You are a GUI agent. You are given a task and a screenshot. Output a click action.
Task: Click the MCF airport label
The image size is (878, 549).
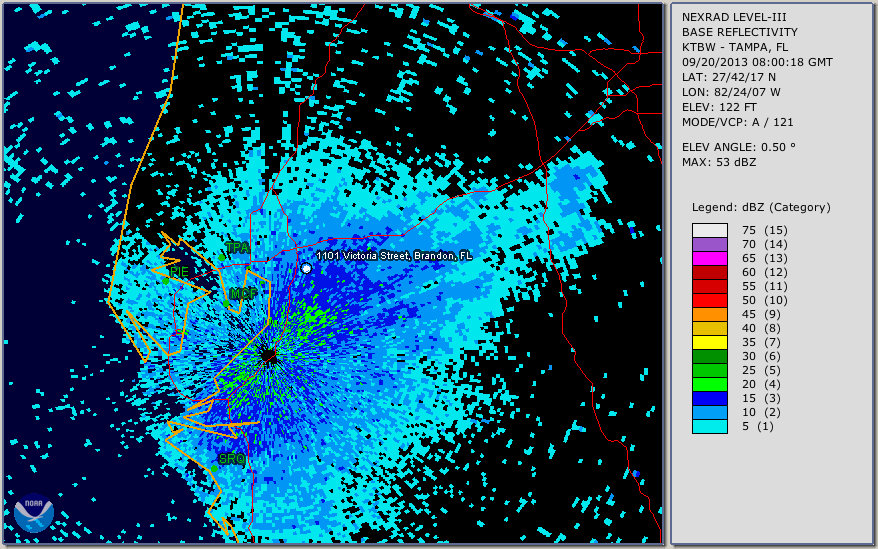point(242,294)
